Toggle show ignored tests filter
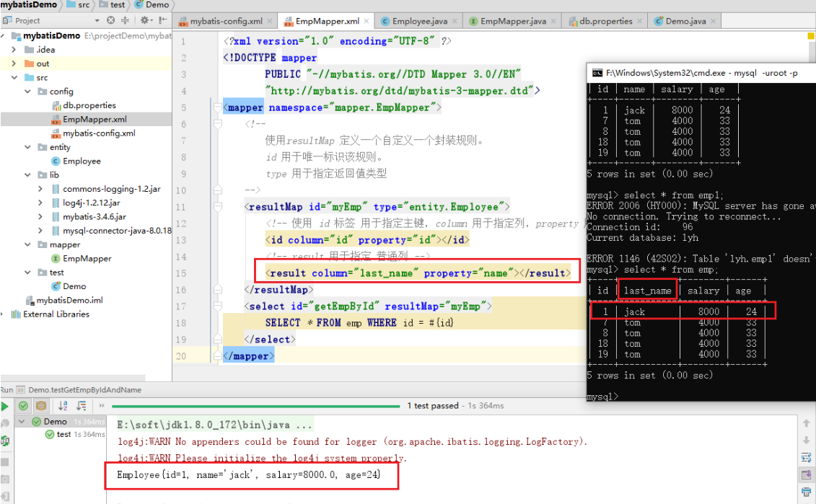Viewport: 816px width, 504px height. (x=41, y=406)
